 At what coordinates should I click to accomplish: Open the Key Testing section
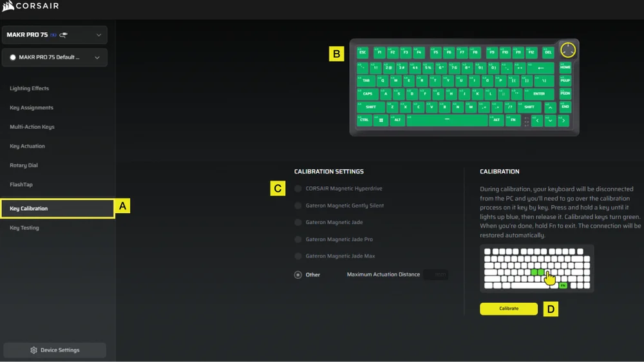(x=24, y=228)
